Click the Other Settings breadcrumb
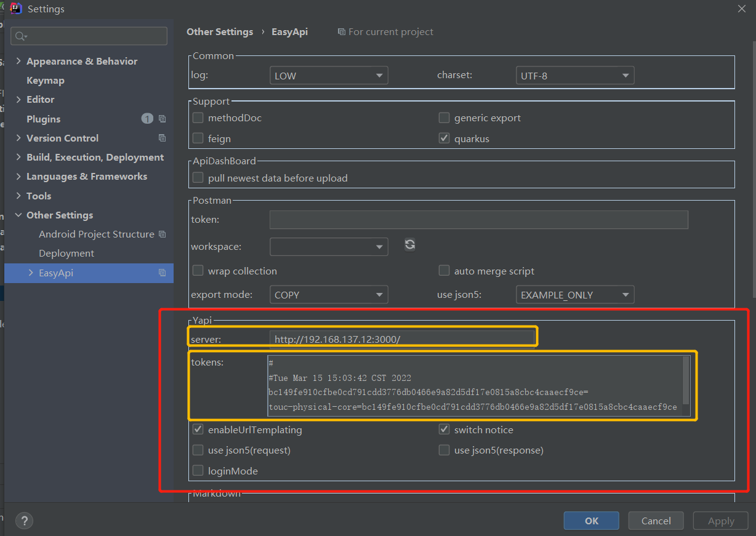The height and width of the screenshot is (536, 756). [220, 31]
